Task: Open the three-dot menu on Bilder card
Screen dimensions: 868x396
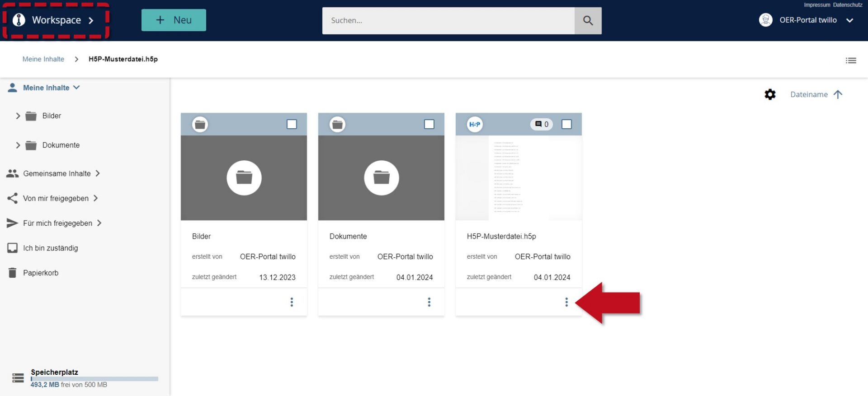Action: (292, 302)
